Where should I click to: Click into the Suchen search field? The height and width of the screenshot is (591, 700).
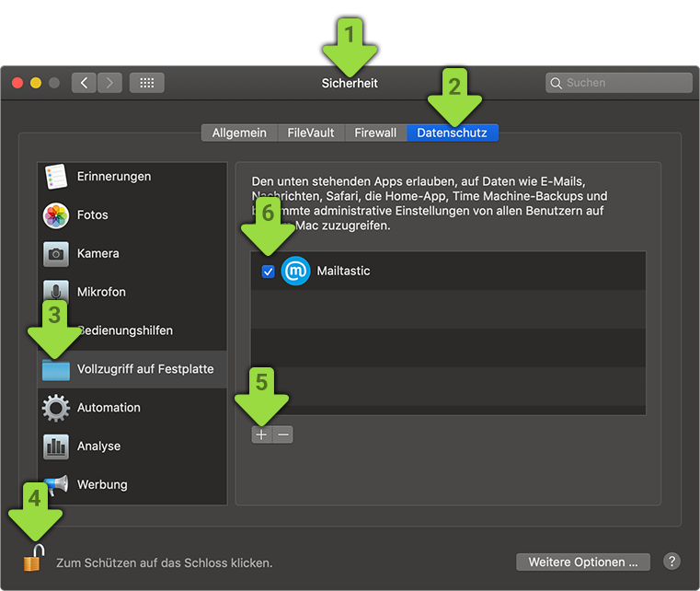[619, 83]
